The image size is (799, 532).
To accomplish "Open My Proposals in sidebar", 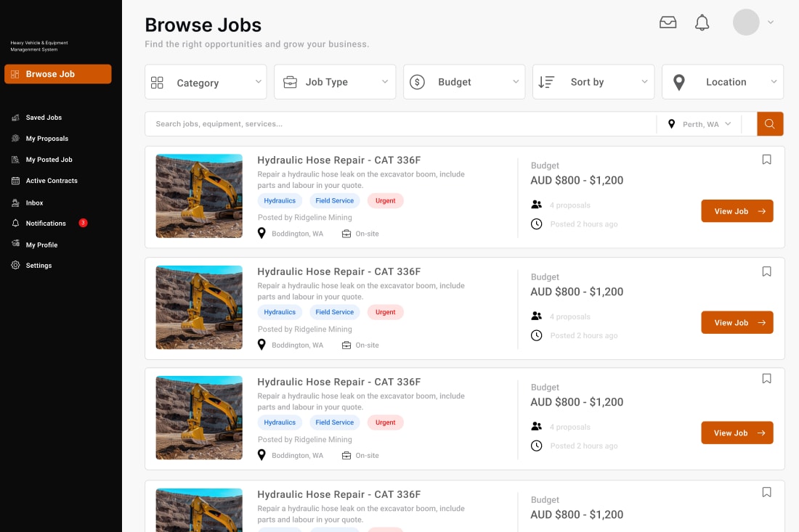I will coord(47,139).
